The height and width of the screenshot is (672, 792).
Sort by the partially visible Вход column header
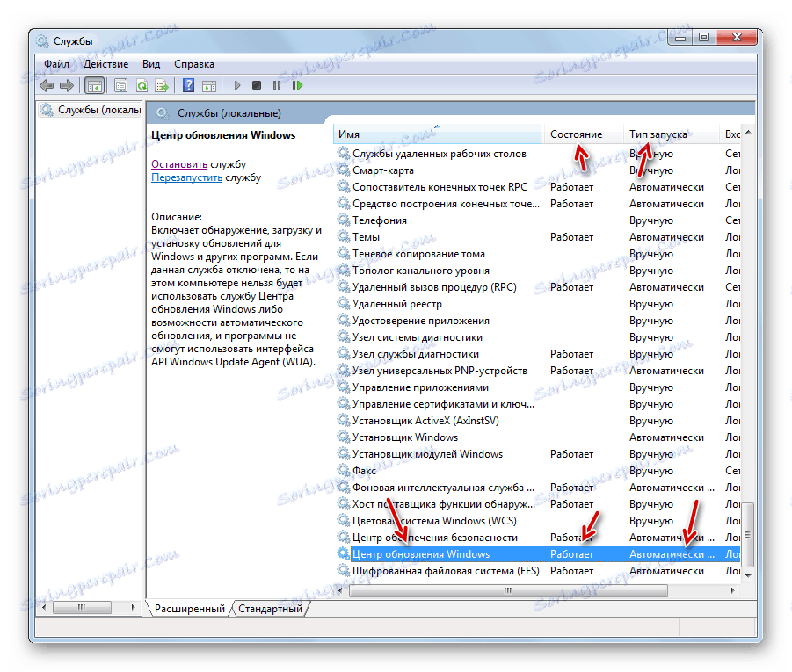[730, 134]
